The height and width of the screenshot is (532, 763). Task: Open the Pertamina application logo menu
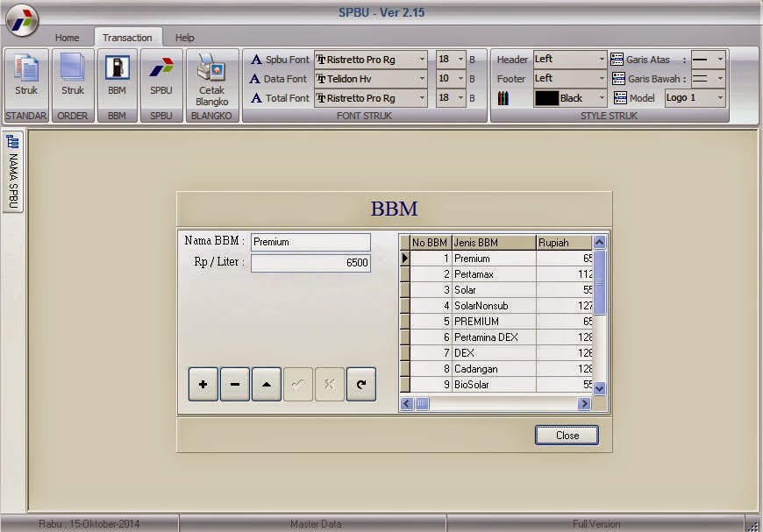(x=22, y=20)
